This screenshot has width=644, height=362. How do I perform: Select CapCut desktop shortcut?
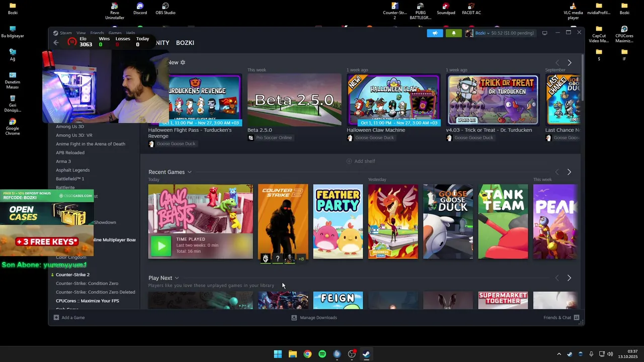[x=599, y=34]
